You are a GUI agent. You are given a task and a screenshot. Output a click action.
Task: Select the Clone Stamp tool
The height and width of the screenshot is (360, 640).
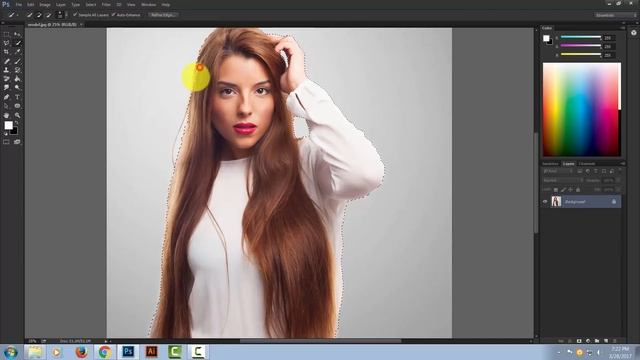point(6,70)
